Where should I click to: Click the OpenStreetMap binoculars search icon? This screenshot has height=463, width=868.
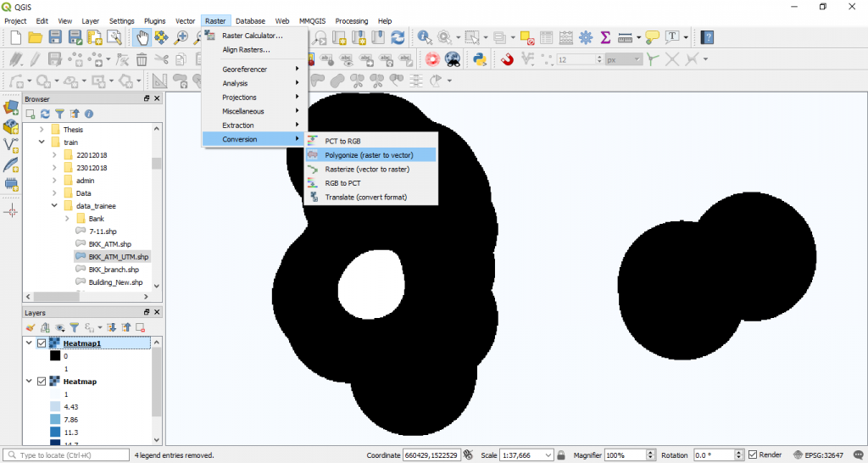coord(453,59)
